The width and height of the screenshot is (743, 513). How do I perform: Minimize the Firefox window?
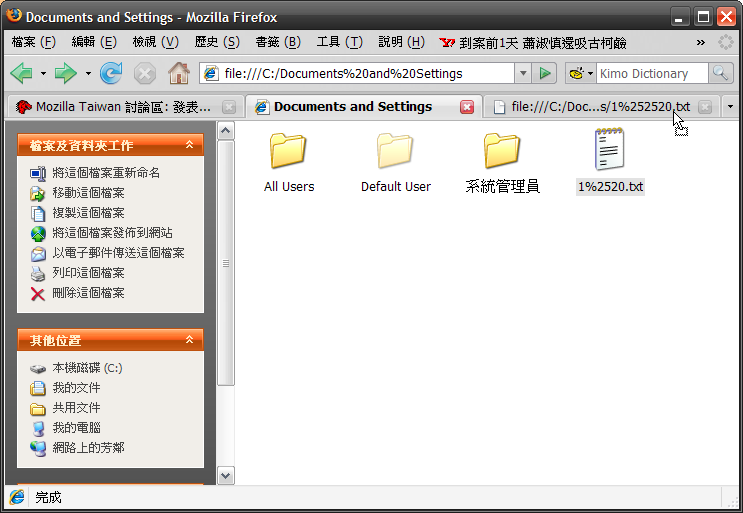(680, 18)
